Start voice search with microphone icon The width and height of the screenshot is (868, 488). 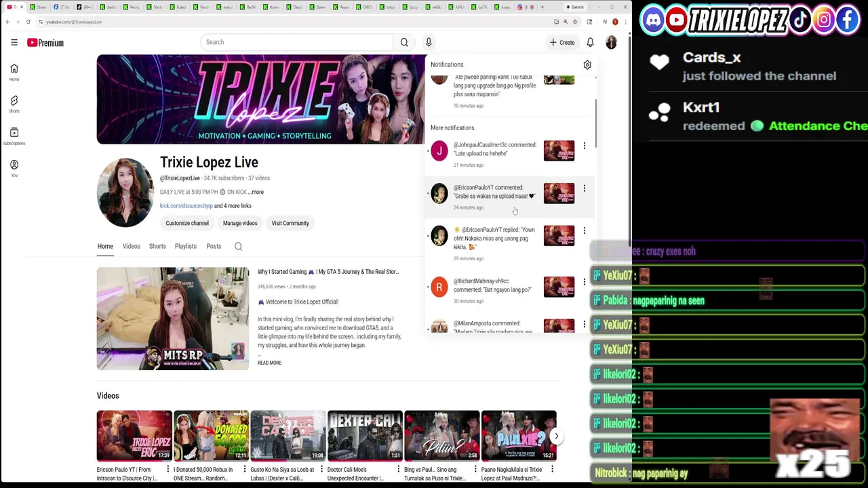point(429,42)
